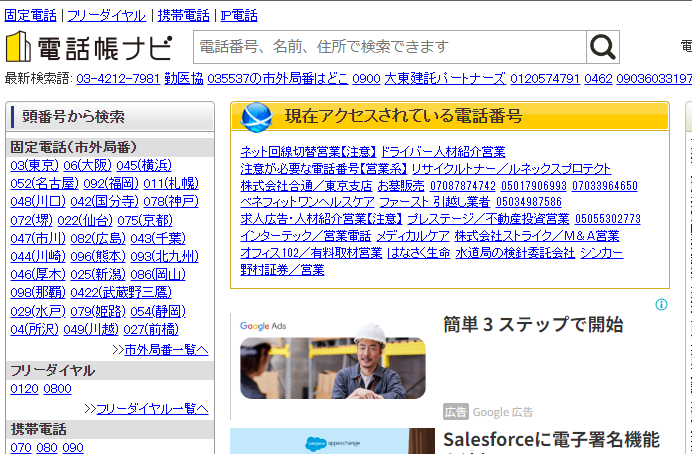Click phone number 05034987586

click(x=529, y=202)
